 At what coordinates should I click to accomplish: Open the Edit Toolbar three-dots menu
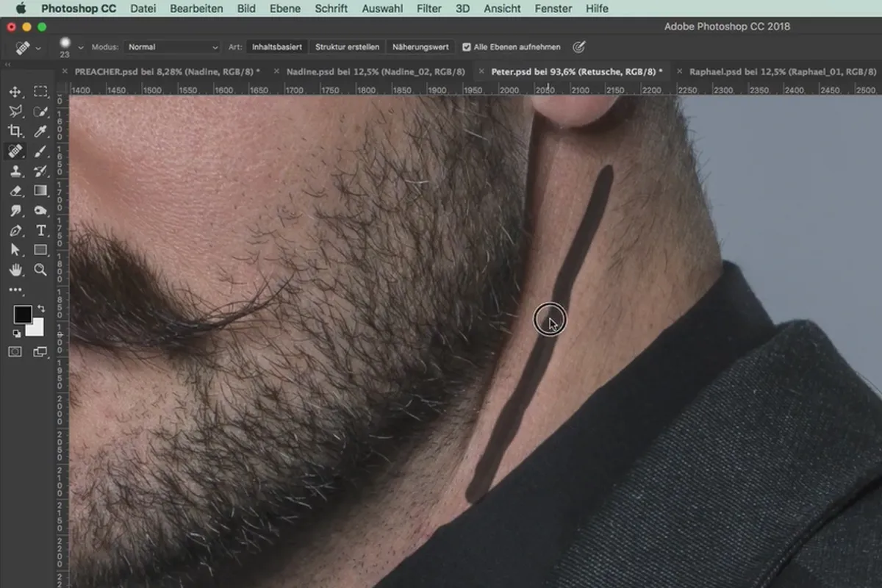(15, 290)
